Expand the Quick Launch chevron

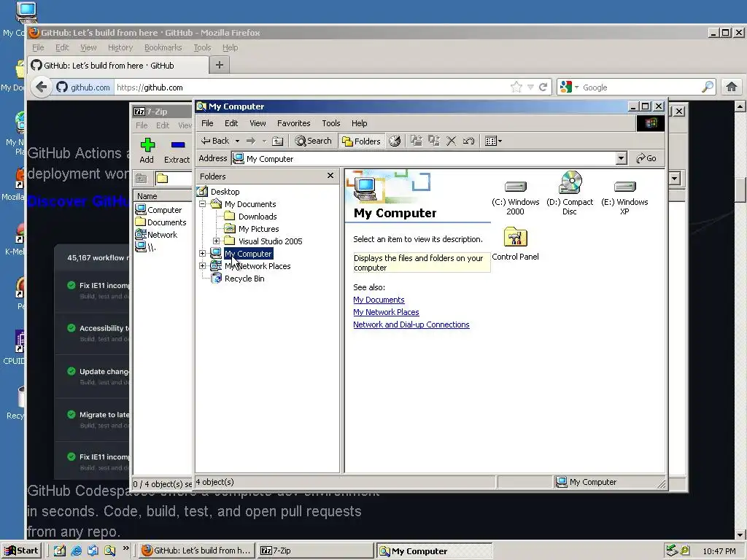(125, 548)
